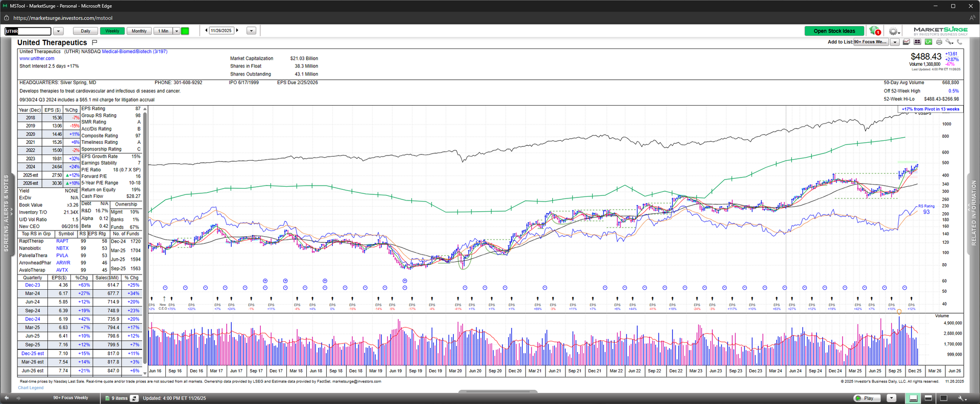Open the 1 Min interval dropdown arrow

pos(177,31)
